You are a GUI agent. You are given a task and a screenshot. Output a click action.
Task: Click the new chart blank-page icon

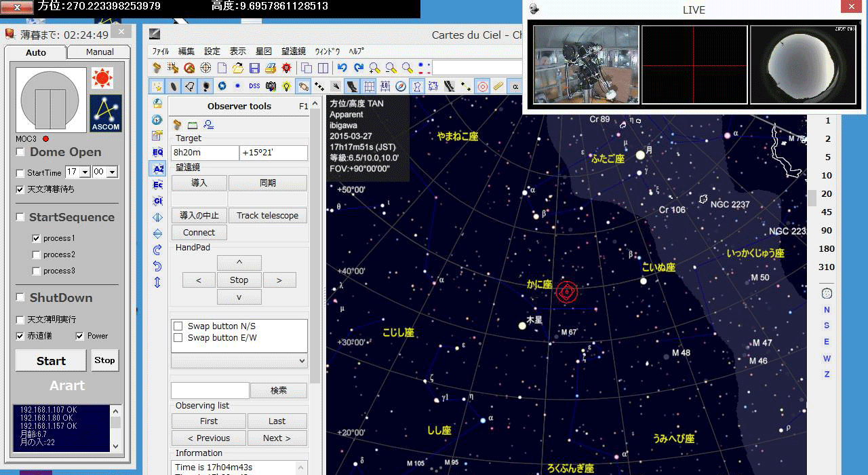(x=222, y=68)
